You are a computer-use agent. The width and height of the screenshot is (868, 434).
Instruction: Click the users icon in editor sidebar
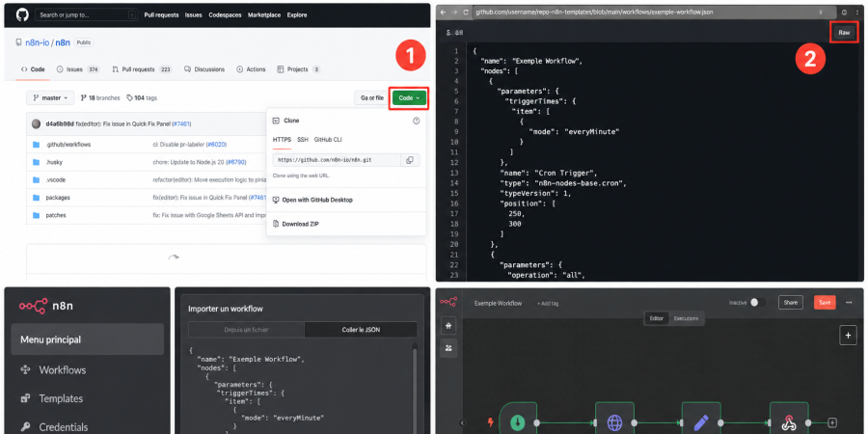point(448,348)
